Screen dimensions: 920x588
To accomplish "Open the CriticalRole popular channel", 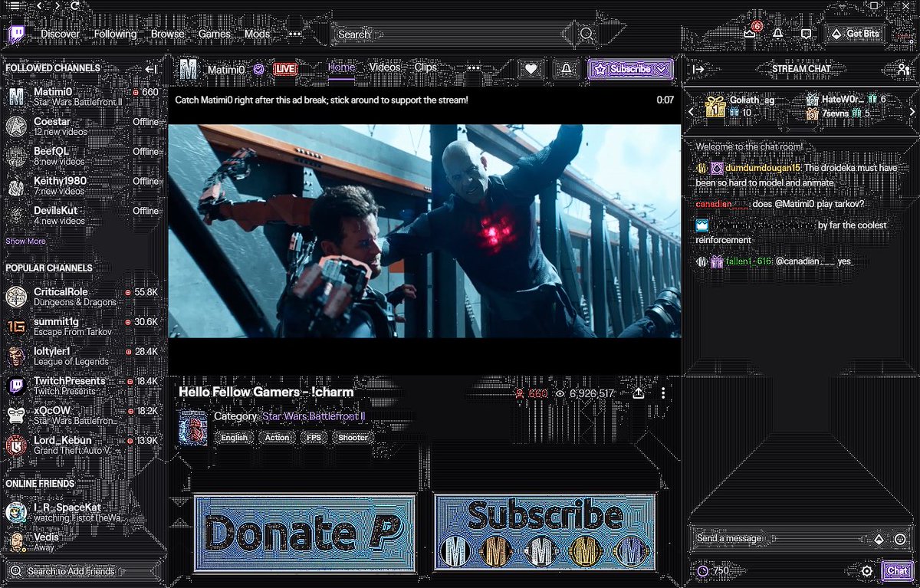I will click(x=83, y=297).
